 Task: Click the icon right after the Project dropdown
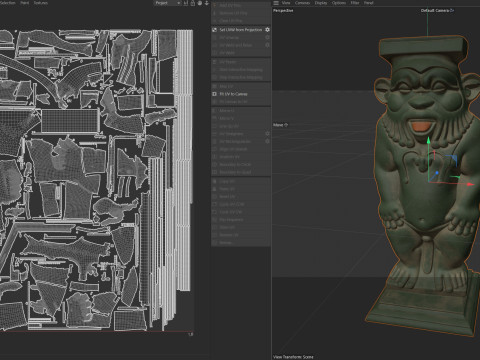186,3
